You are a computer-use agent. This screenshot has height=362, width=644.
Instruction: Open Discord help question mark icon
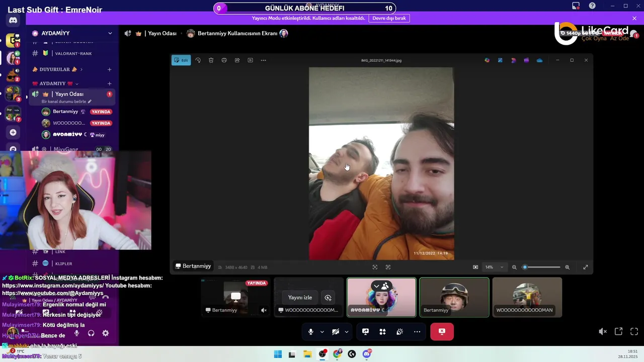click(592, 6)
